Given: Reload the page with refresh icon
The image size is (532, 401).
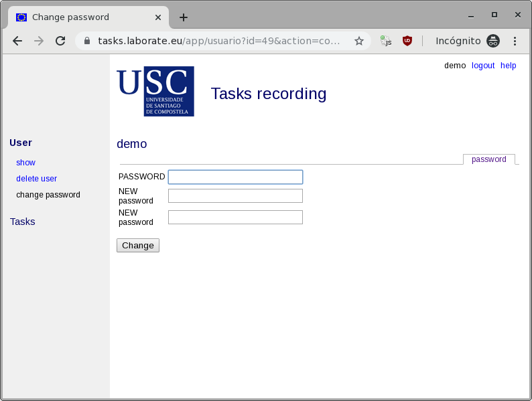Looking at the screenshot, I should 60,41.
